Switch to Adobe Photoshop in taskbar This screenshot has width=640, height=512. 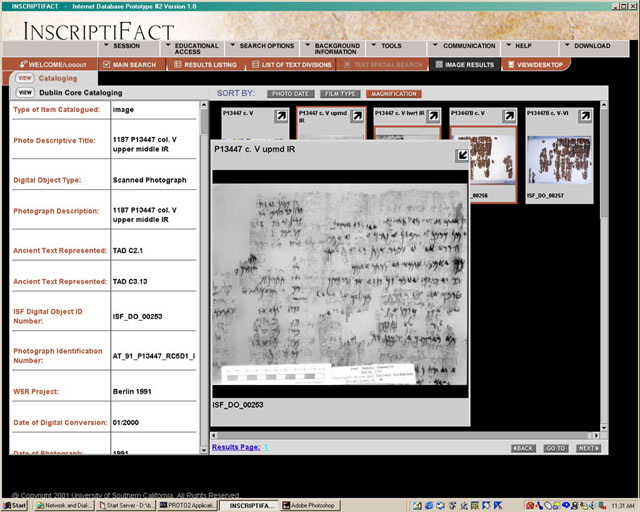point(310,505)
